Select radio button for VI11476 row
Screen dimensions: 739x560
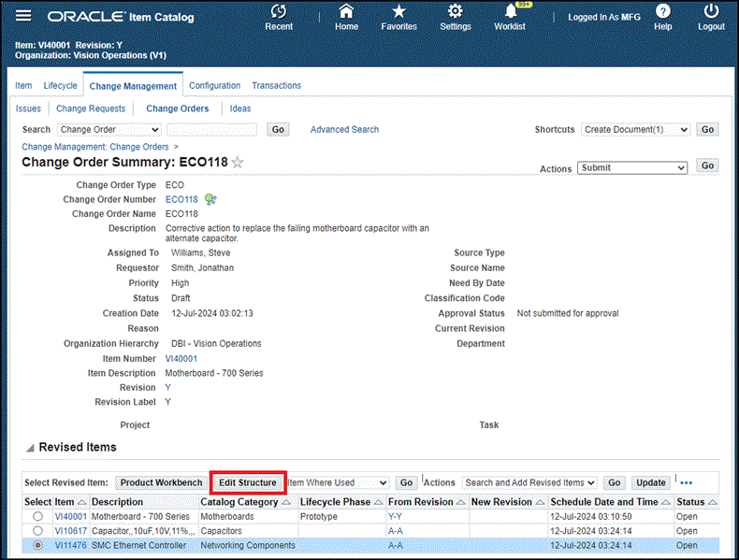coord(37,545)
